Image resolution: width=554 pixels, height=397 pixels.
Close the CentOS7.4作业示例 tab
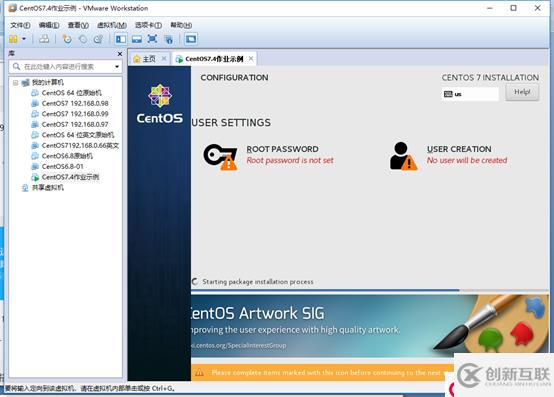click(x=251, y=59)
